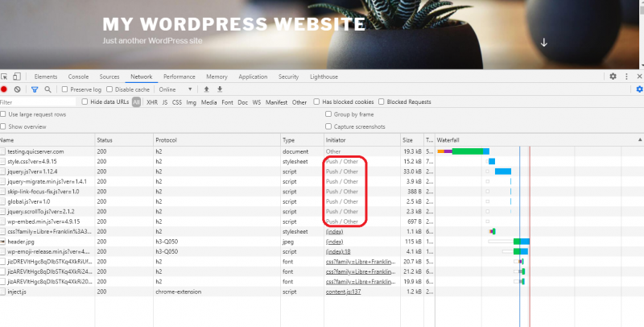
Task: Open network search with magnifier icon
Action: click(x=47, y=89)
